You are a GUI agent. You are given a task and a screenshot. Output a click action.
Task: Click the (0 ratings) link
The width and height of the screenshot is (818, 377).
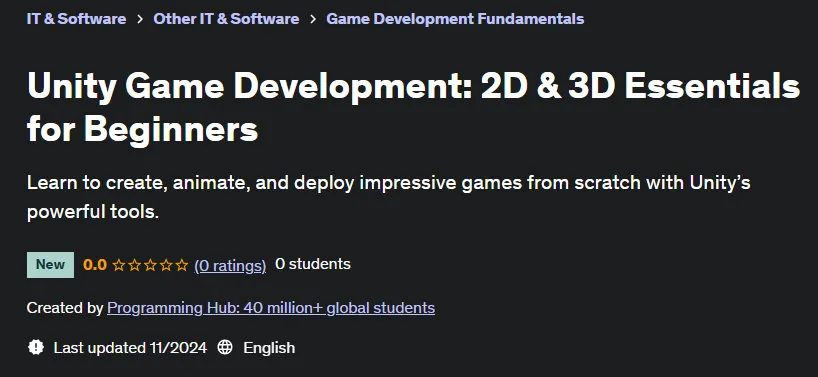point(230,265)
